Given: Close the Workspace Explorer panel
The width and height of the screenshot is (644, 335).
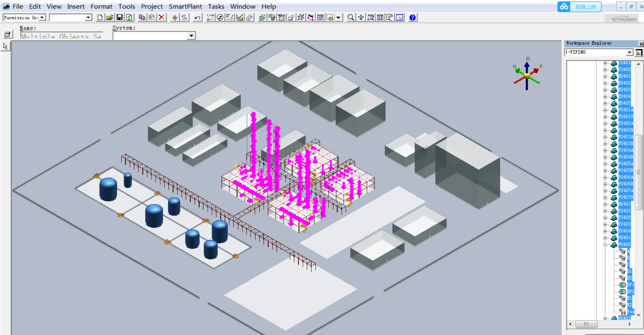Looking at the screenshot, I should click(x=641, y=44).
